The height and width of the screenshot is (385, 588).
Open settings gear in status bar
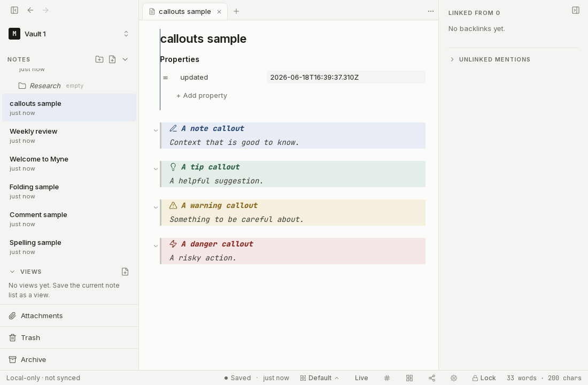click(454, 378)
